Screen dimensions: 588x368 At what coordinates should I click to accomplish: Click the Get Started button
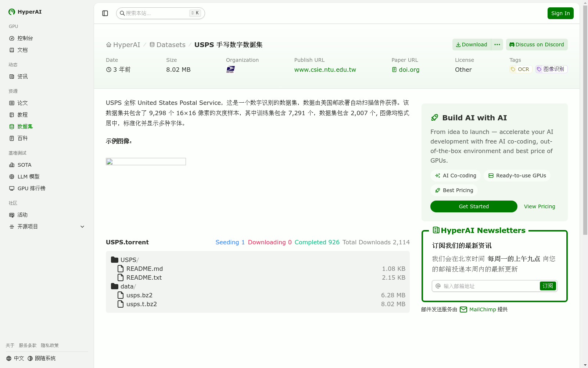pos(474,206)
